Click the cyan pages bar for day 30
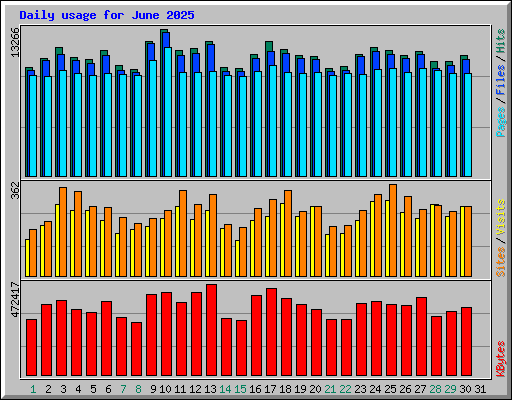 (468, 125)
